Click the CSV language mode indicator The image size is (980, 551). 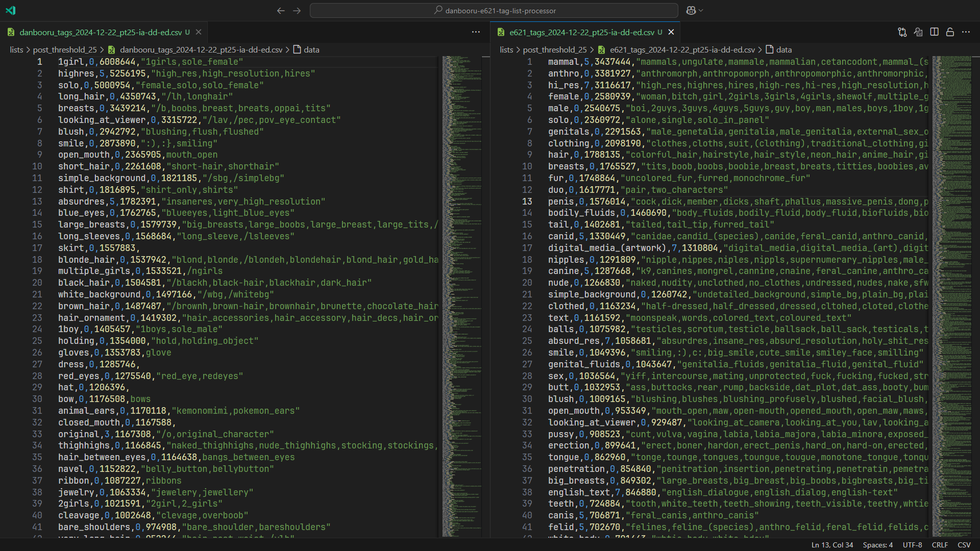(964, 545)
